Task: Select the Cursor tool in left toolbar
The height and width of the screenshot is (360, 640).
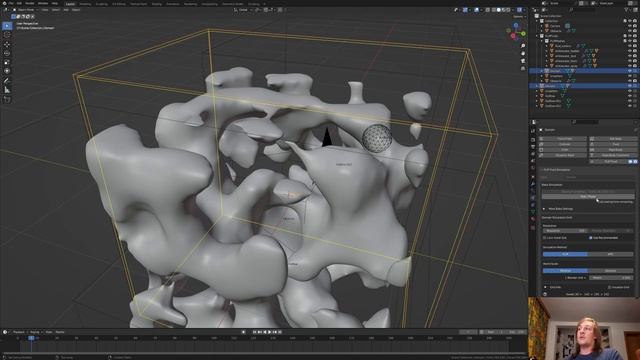Action: [7, 35]
